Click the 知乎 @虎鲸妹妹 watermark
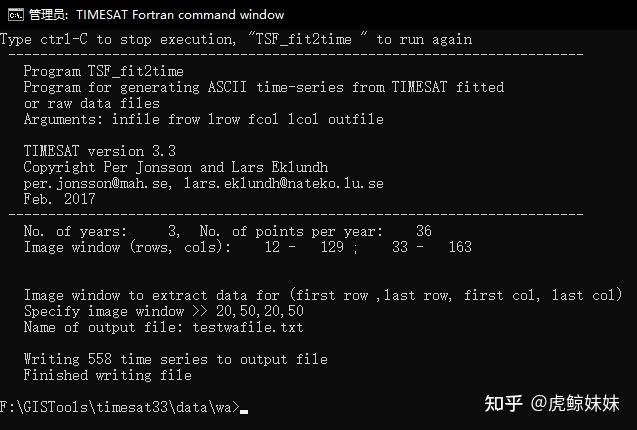 click(552, 404)
